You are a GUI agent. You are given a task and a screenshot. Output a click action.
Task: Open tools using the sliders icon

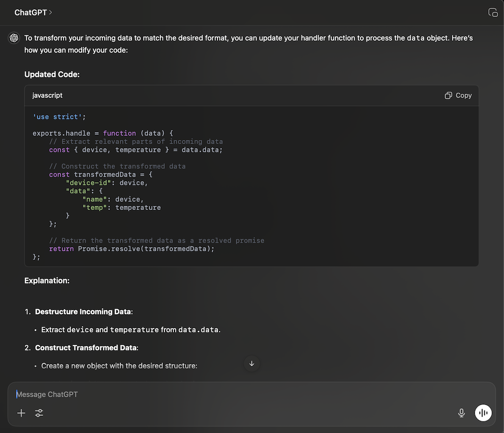coord(39,413)
